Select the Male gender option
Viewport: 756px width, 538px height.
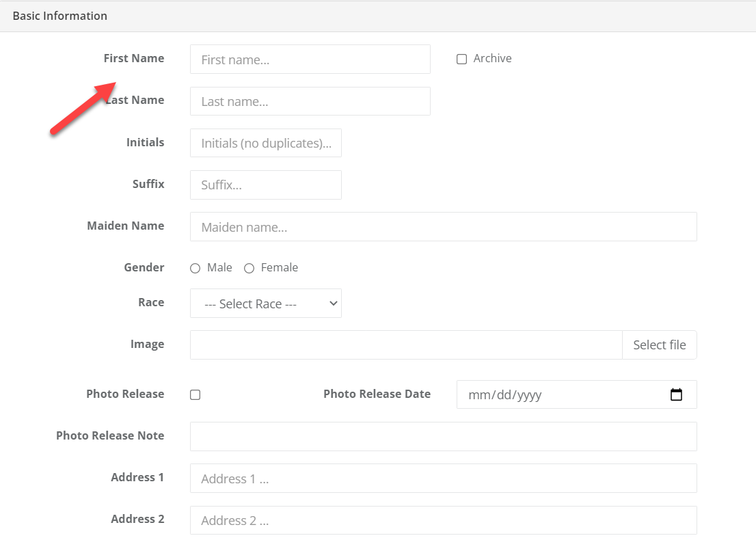(x=195, y=269)
